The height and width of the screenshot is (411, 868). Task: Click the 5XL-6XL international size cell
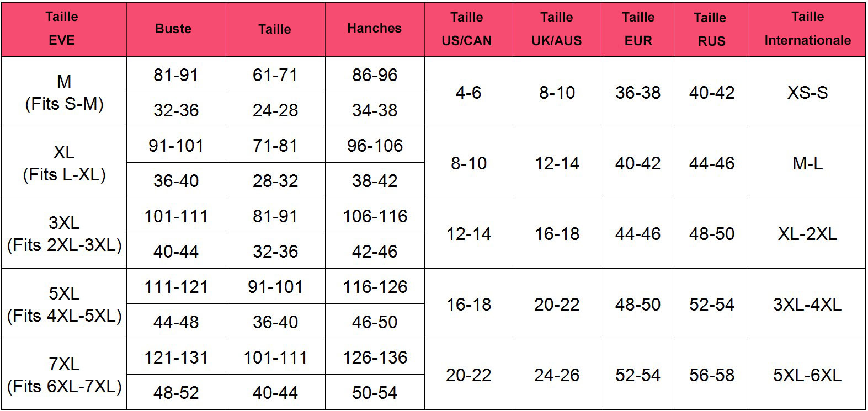(x=807, y=375)
